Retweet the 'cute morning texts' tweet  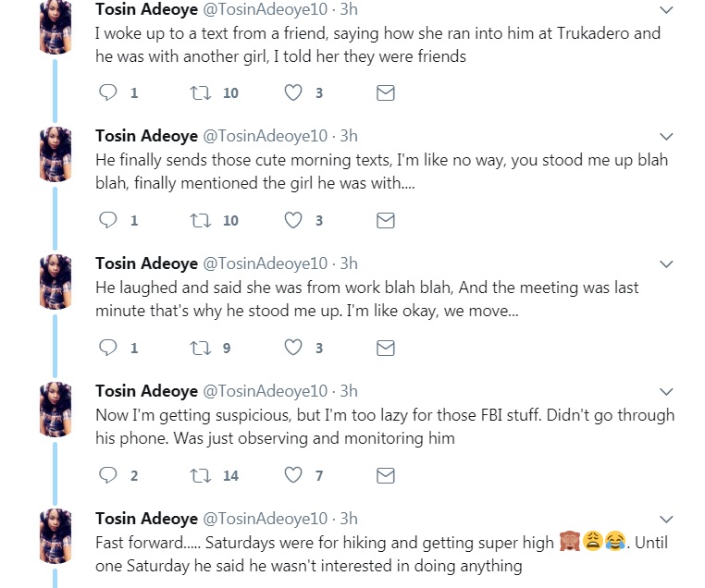[x=199, y=220]
